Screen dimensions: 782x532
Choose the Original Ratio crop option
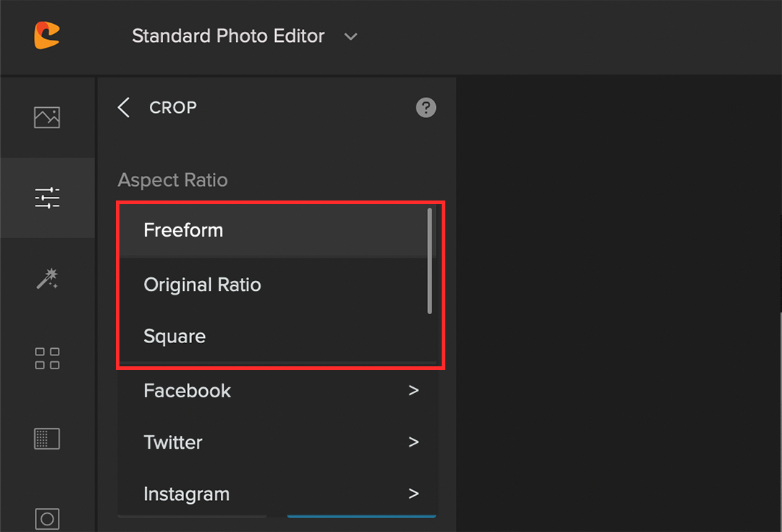tap(202, 284)
